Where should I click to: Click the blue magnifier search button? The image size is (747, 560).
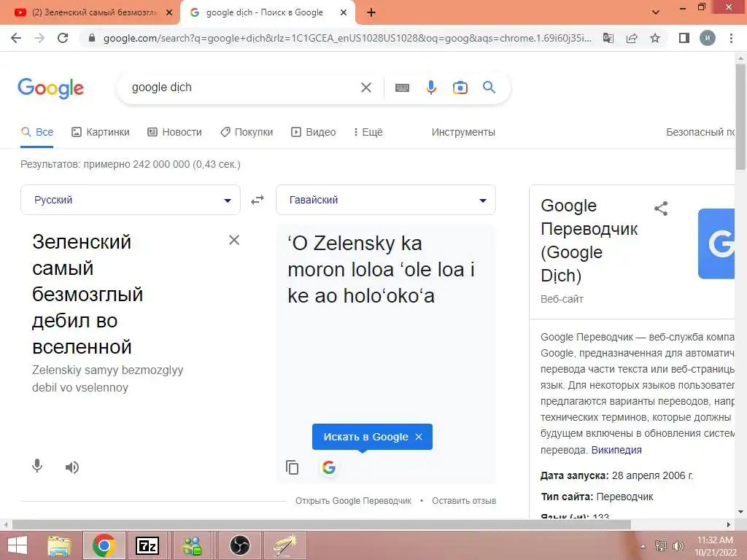pyautogui.click(x=489, y=87)
